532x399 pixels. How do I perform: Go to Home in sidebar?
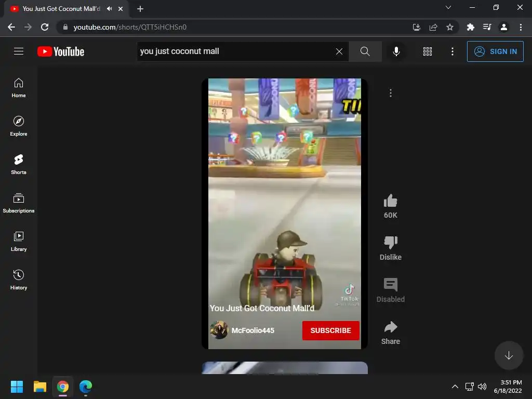(19, 88)
